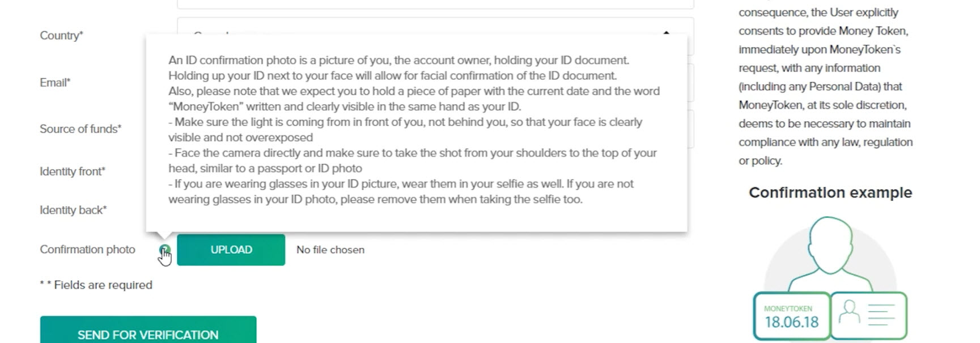The height and width of the screenshot is (343, 980).
Task: Click the ID card illustration with portrait
Action: [x=868, y=315]
